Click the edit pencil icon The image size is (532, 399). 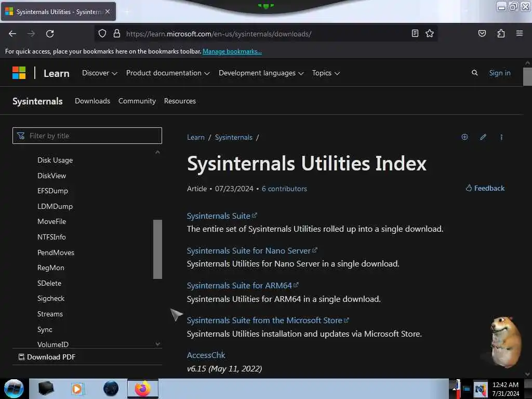coord(483,137)
